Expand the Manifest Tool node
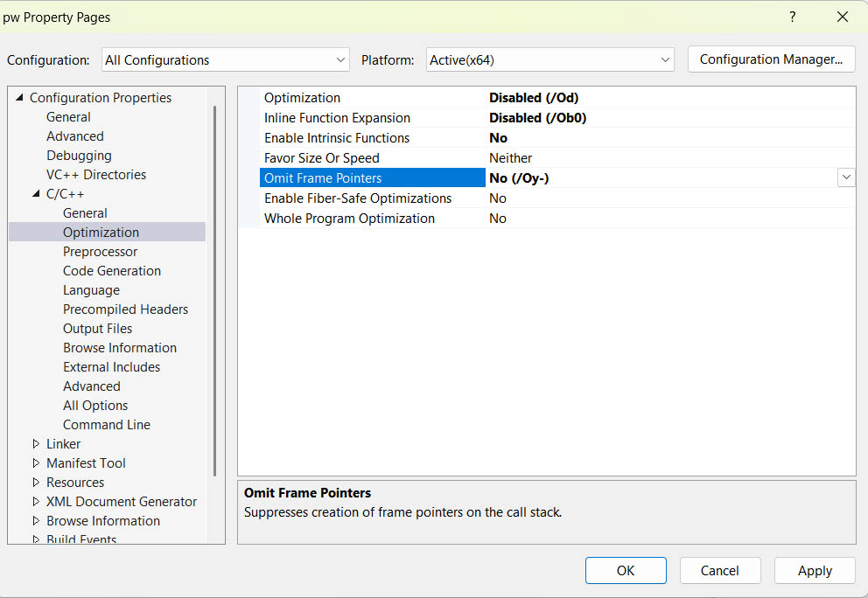Screen dimensions: 868x598 pos(36,463)
